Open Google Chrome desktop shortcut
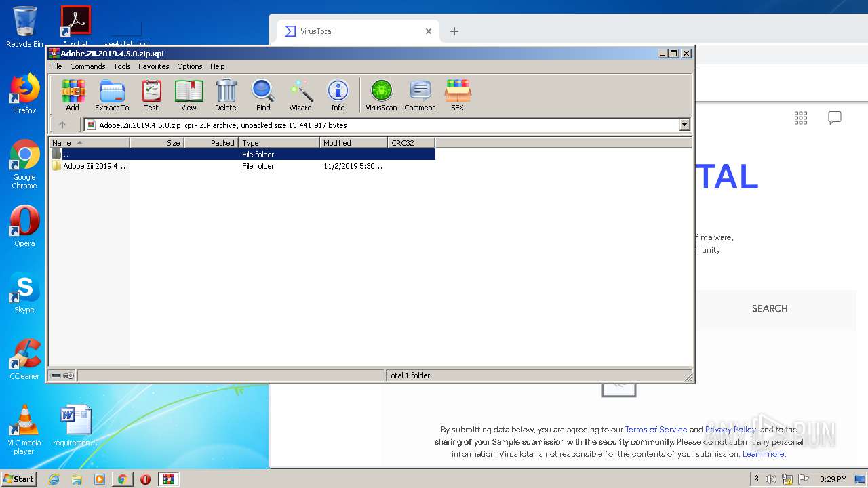The width and height of the screenshot is (868, 488). click(24, 165)
